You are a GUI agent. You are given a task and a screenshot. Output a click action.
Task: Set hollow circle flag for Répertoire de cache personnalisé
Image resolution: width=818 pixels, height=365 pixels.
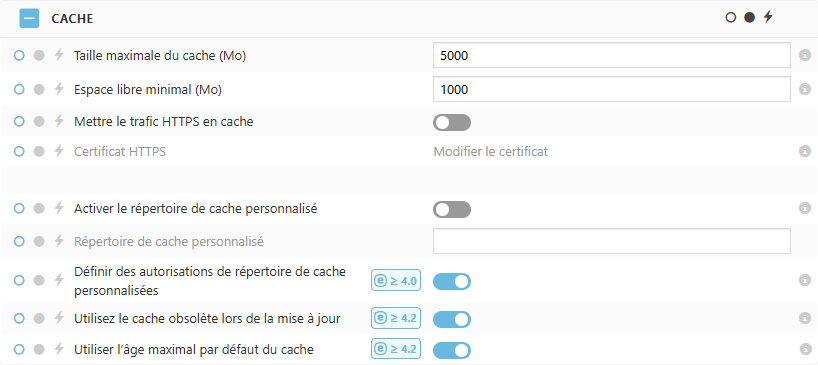(x=19, y=241)
